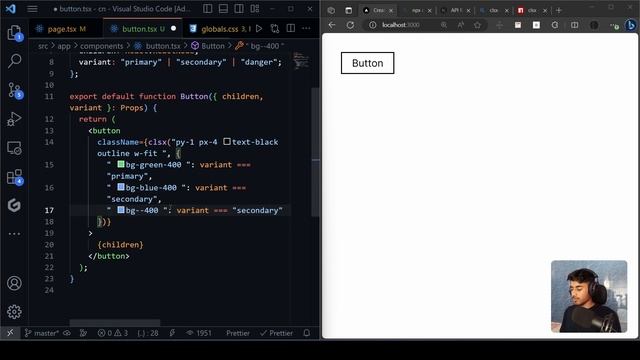Open Source Control view with badge 5

point(15,91)
